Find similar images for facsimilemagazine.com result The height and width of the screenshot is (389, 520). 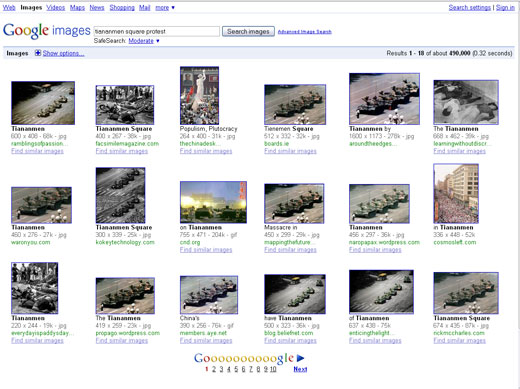coord(122,151)
